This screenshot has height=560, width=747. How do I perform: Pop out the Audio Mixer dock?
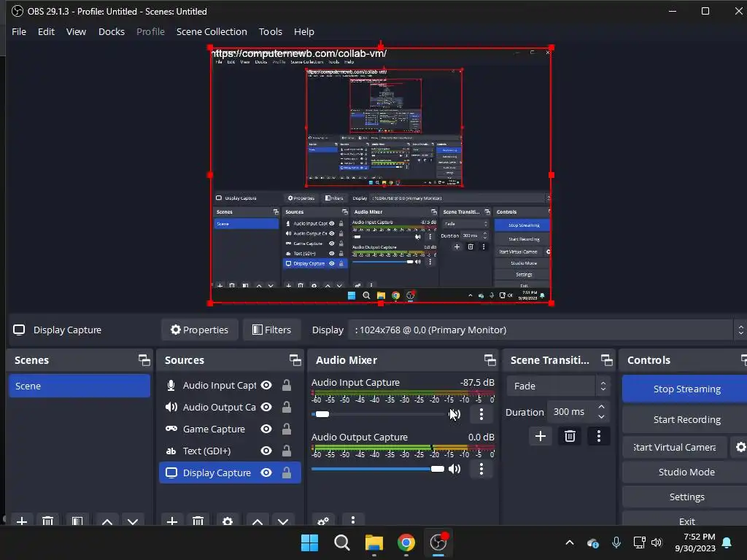click(489, 360)
